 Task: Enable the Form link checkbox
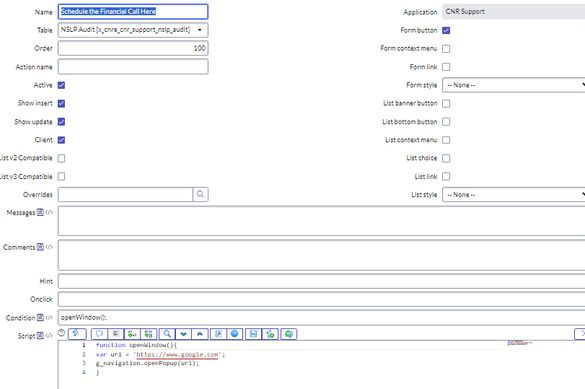(x=446, y=67)
